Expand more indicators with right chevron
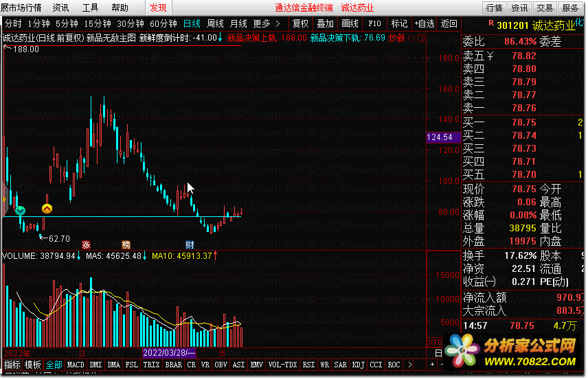This screenshot has width=588, height=379. (x=410, y=365)
